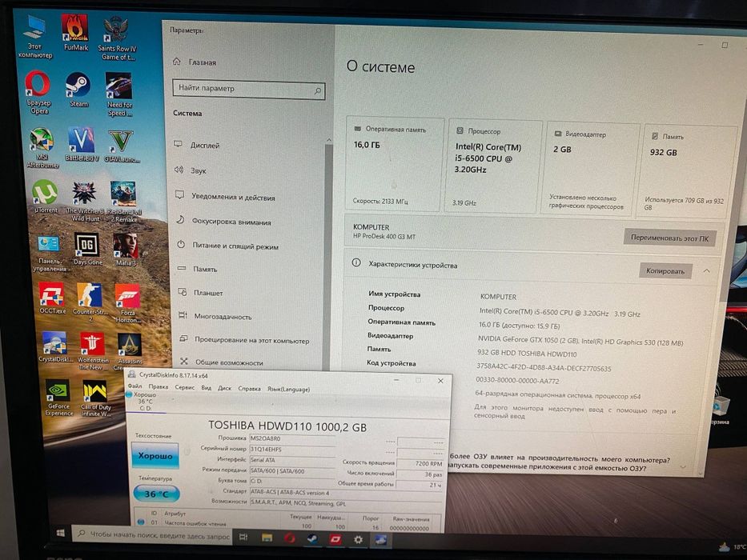Open the FurMark desktop shortcut

pyautogui.click(x=74, y=32)
